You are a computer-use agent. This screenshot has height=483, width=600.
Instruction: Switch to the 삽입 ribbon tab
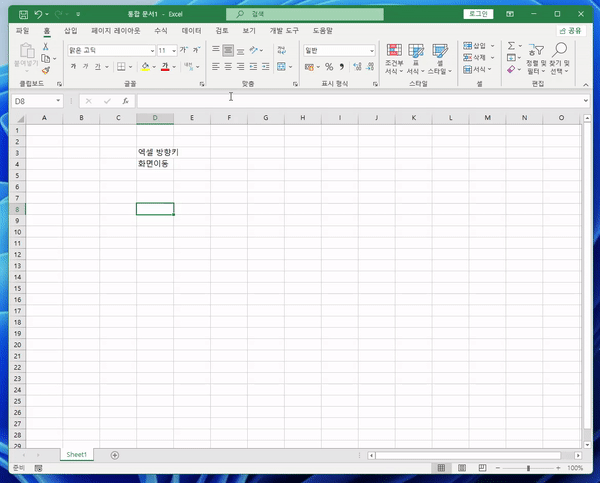click(x=70, y=31)
